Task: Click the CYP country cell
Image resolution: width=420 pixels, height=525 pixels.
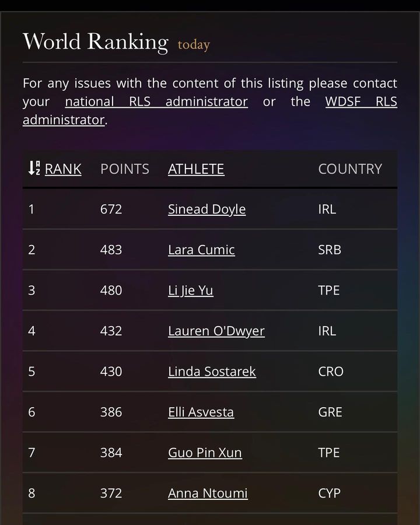Action: click(329, 493)
